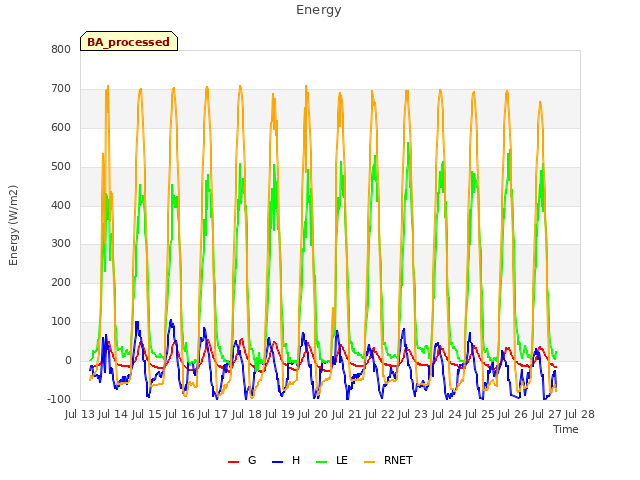Select the LE legend label
The height and width of the screenshot is (480, 640).
point(342,460)
